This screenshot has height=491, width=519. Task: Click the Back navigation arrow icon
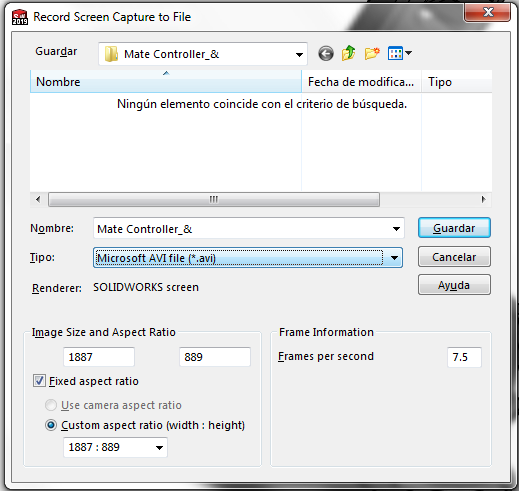coord(326,53)
